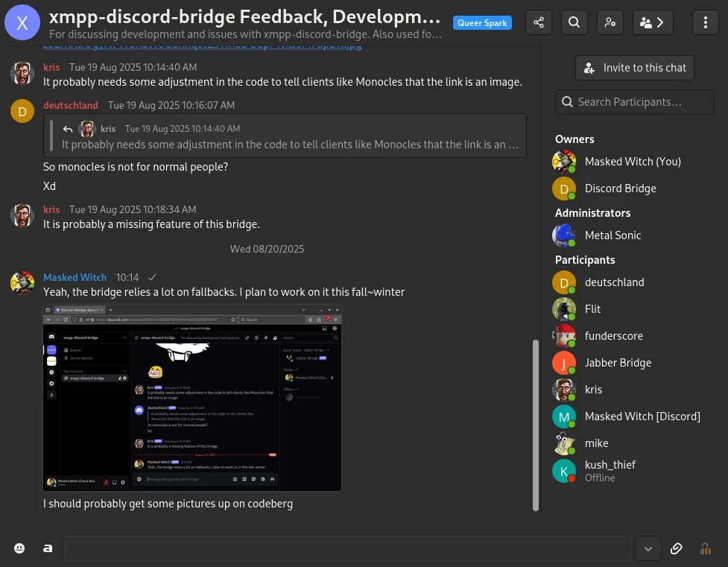Click the Invite to this chat button
This screenshot has width=728, height=567.
(635, 68)
